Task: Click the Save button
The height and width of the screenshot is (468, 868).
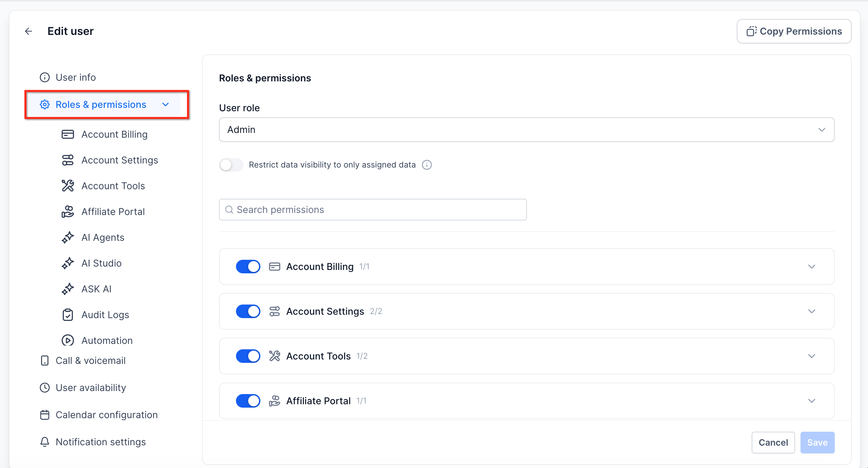Action: coord(817,443)
